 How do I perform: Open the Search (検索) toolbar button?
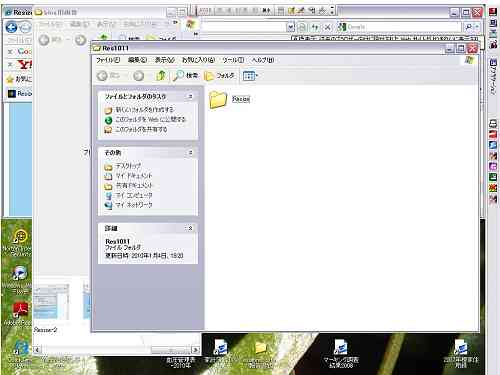[186, 76]
